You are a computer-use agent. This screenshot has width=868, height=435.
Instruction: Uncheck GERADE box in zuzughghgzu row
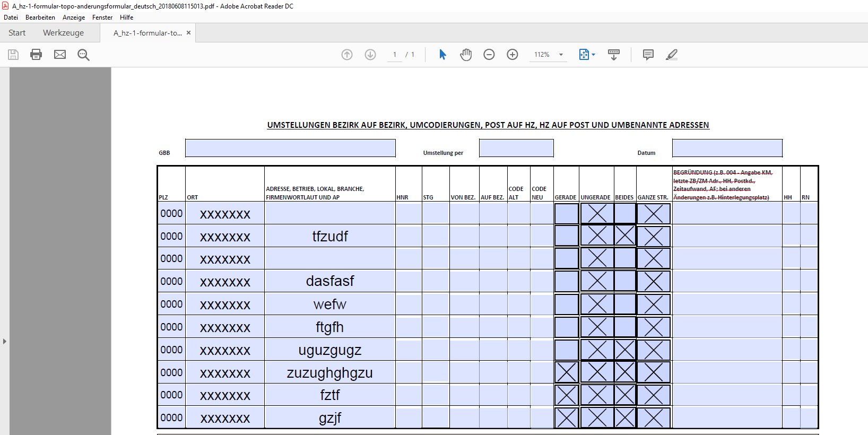point(567,372)
